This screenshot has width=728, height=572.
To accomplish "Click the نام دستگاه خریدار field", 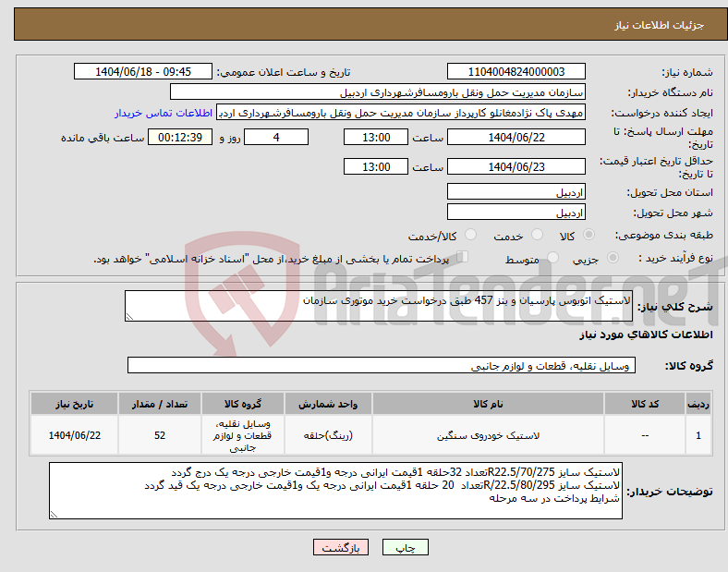I will 378,91.
